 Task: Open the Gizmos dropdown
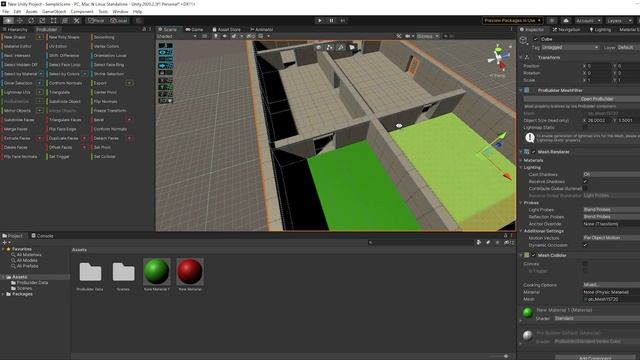[x=427, y=36]
